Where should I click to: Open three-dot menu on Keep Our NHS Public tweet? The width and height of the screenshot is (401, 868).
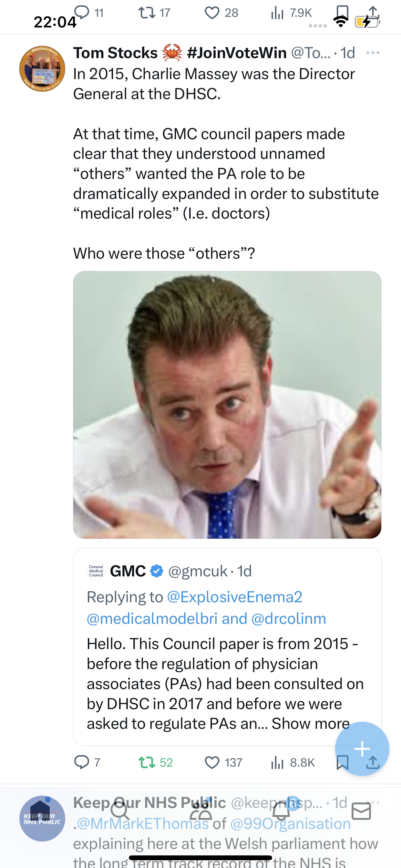click(x=373, y=802)
